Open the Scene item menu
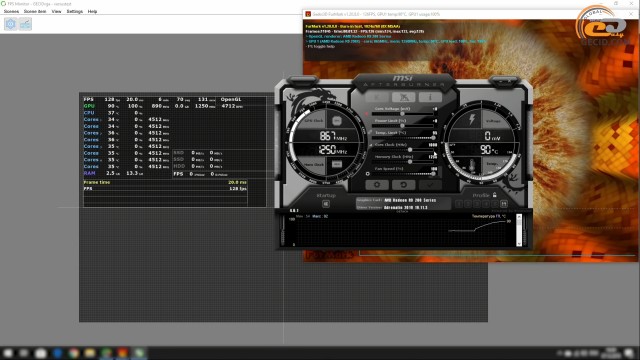 pos(35,11)
